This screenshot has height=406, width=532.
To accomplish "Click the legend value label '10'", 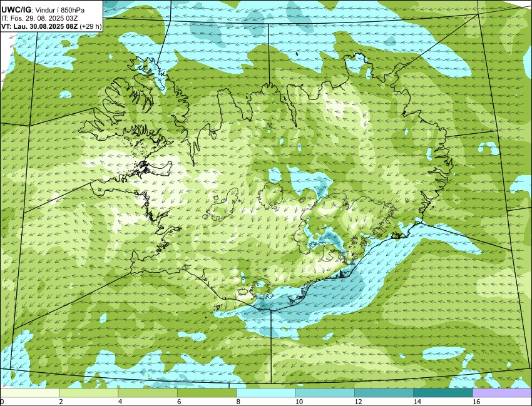I will click(299, 402).
